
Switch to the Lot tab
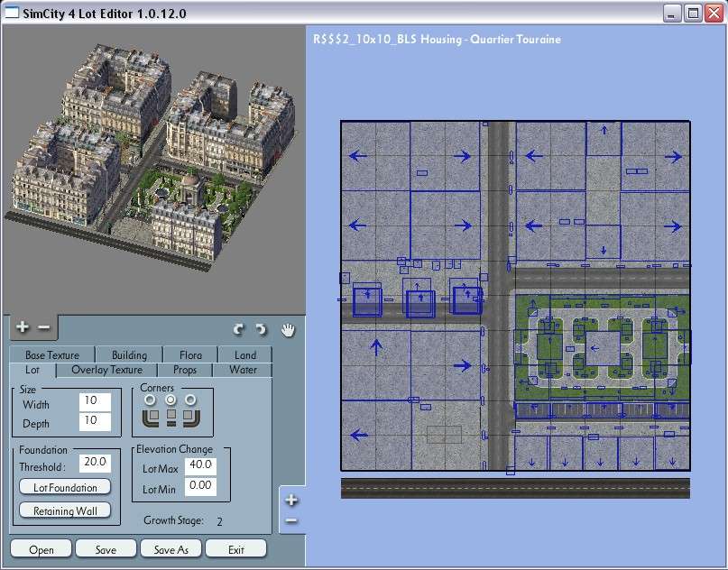[32, 370]
